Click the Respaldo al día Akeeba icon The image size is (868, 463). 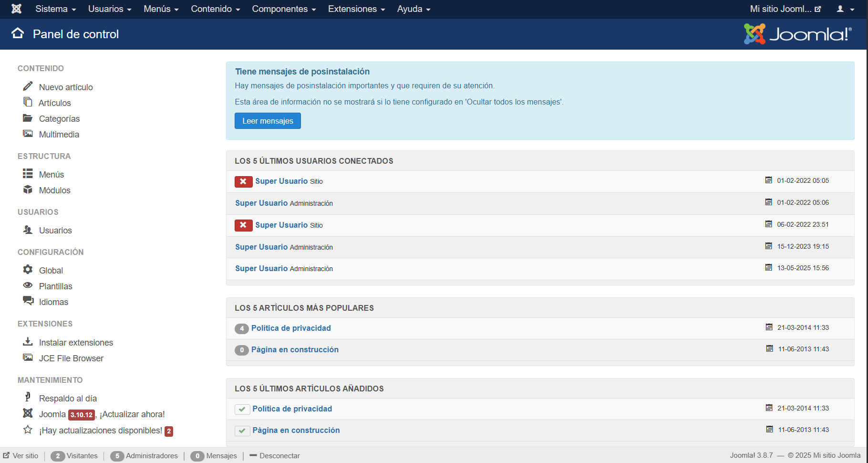(x=28, y=397)
